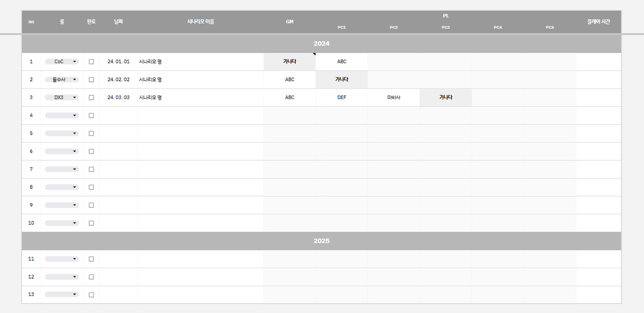Open the CoC rule dropdown in row 1
The height and width of the screenshot is (313, 644).
coord(62,62)
